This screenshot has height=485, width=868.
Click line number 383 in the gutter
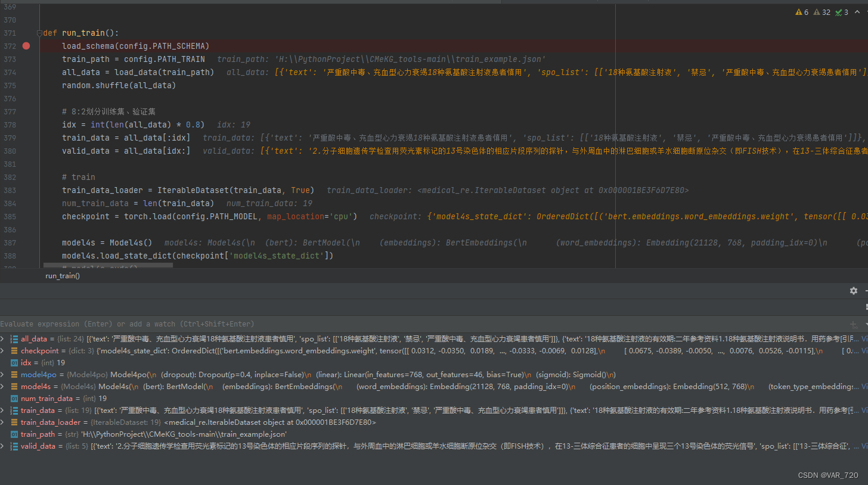click(10, 190)
